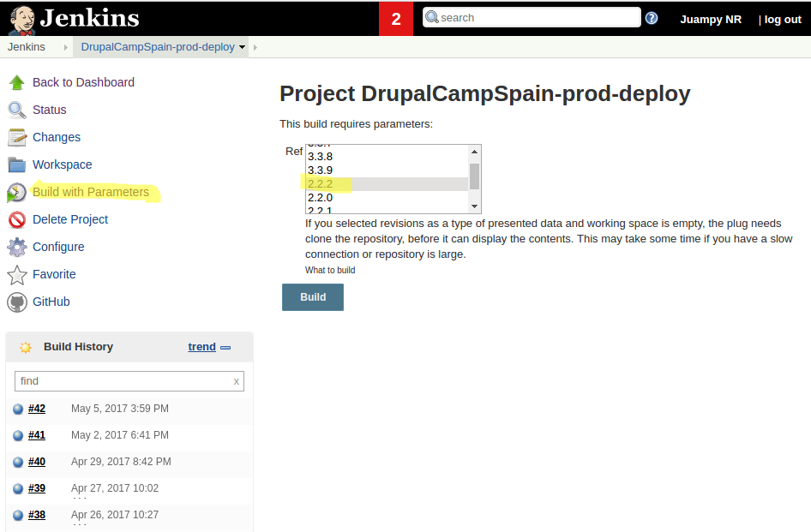Click the Build History sun weather icon
The image size is (811, 532).
pyautogui.click(x=26, y=348)
